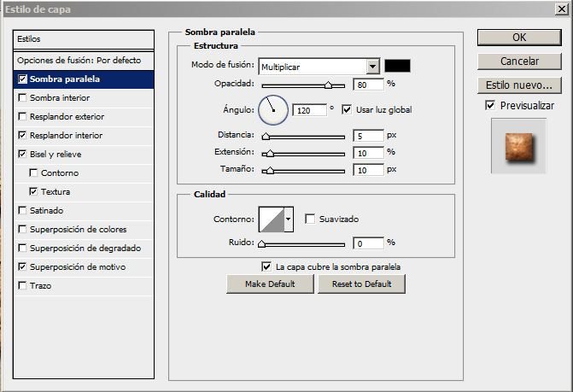Click the Distancia value input field
573x392 pixels.
368,136
